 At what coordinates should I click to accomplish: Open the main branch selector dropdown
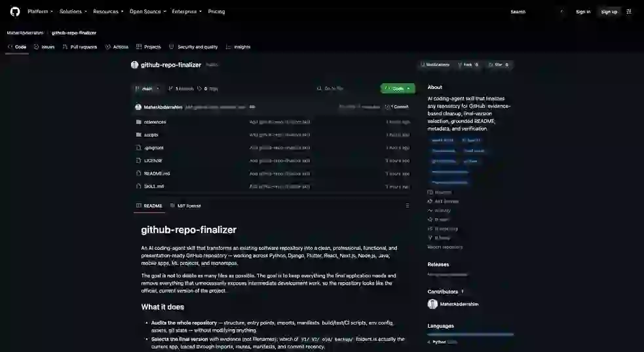(147, 88)
